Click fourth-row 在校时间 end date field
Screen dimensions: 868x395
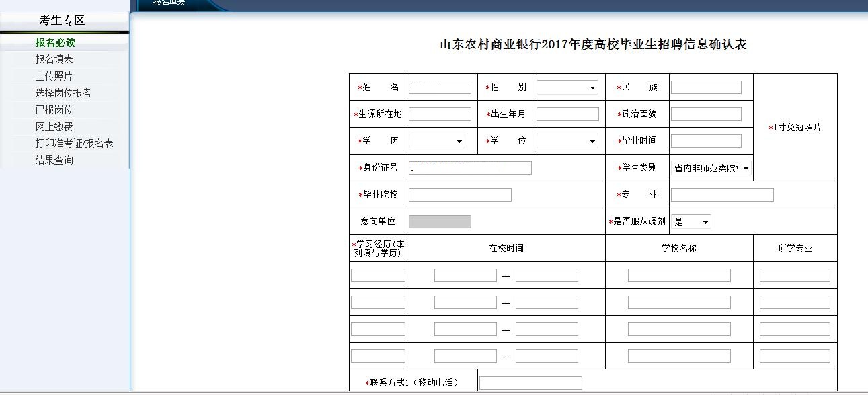pyautogui.click(x=547, y=356)
